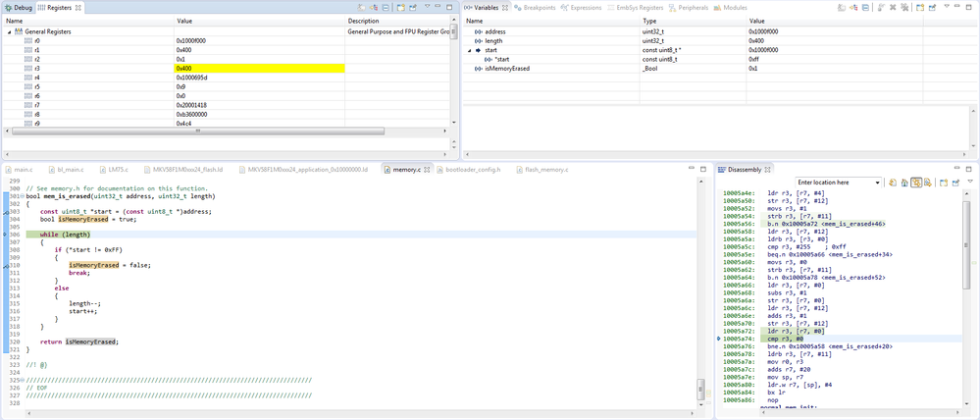Click Add Global Variables icon in Variables view

click(x=881, y=8)
